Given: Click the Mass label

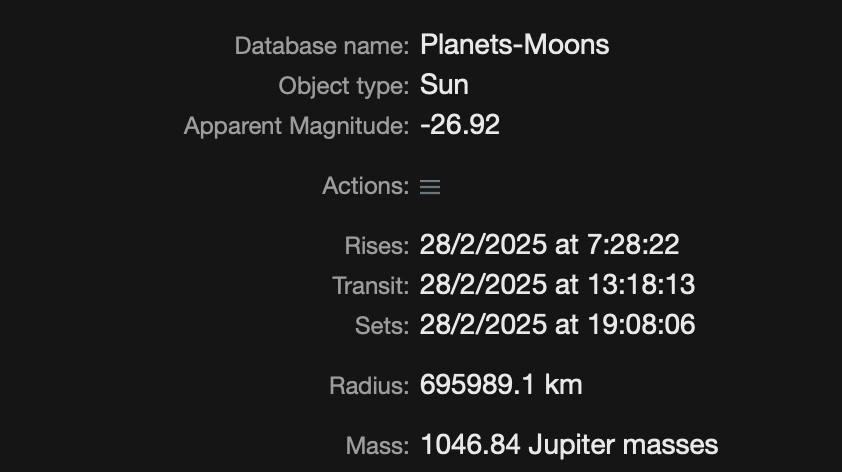Looking at the screenshot, I should tap(377, 445).
